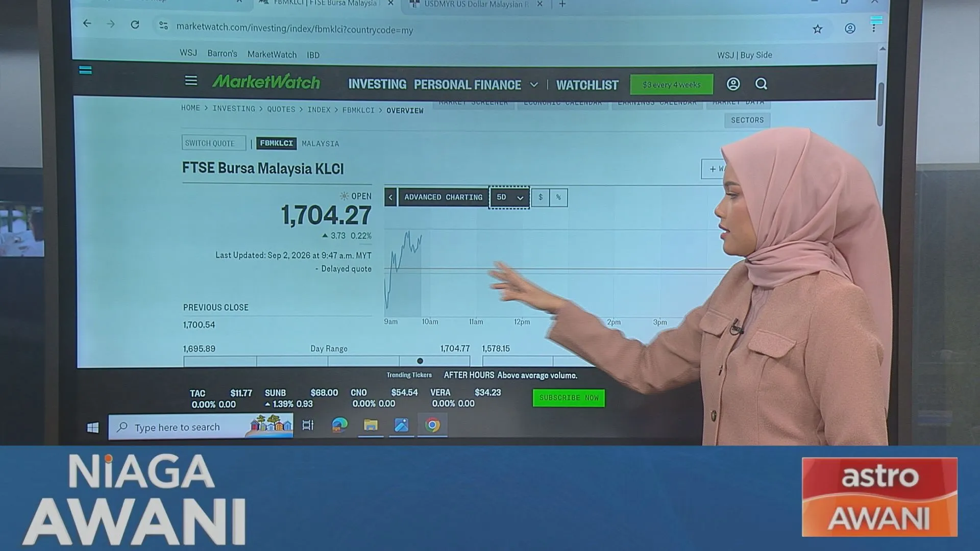Click the chart back arrow beside Advanced Charting
Image resolution: width=980 pixels, height=551 pixels.
[x=390, y=197]
